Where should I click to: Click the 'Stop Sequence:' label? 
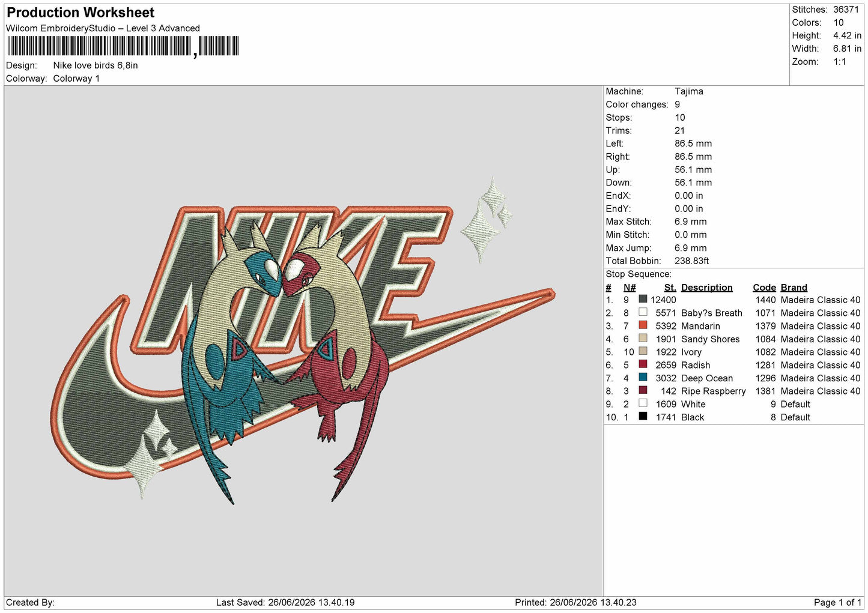tap(638, 274)
